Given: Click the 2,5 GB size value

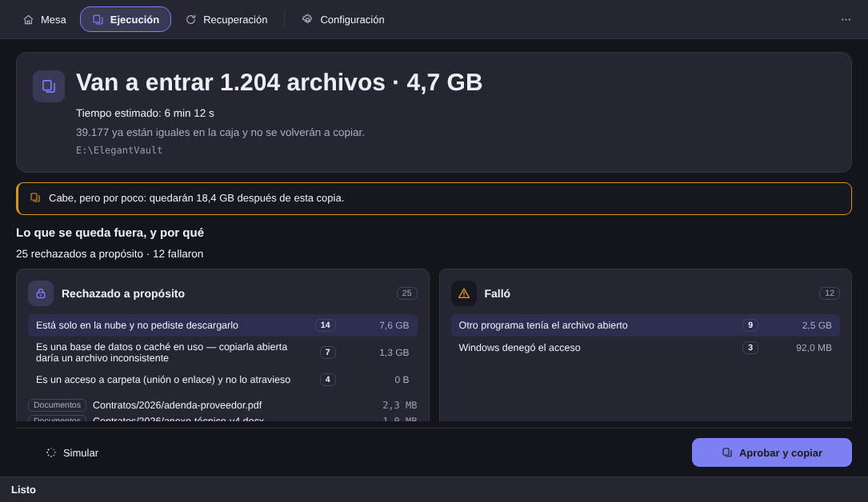Looking at the screenshot, I should [817, 325].
